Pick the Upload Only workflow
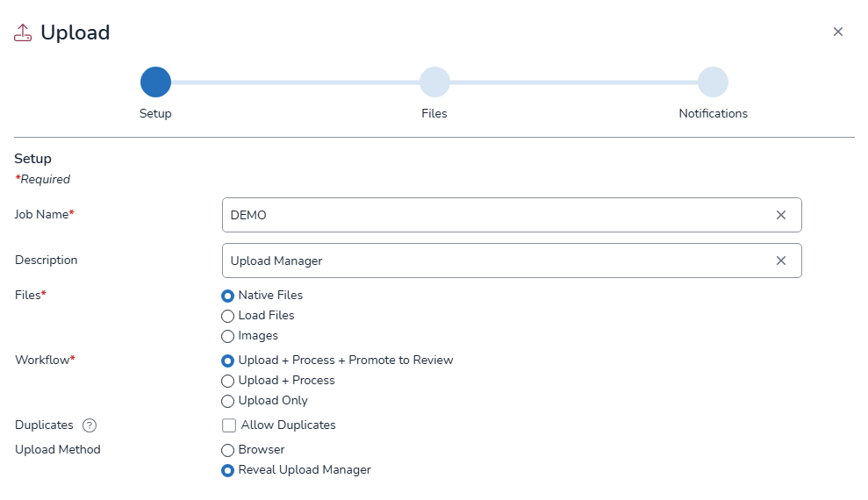The image size is (868, 500). tap(228, 401)
